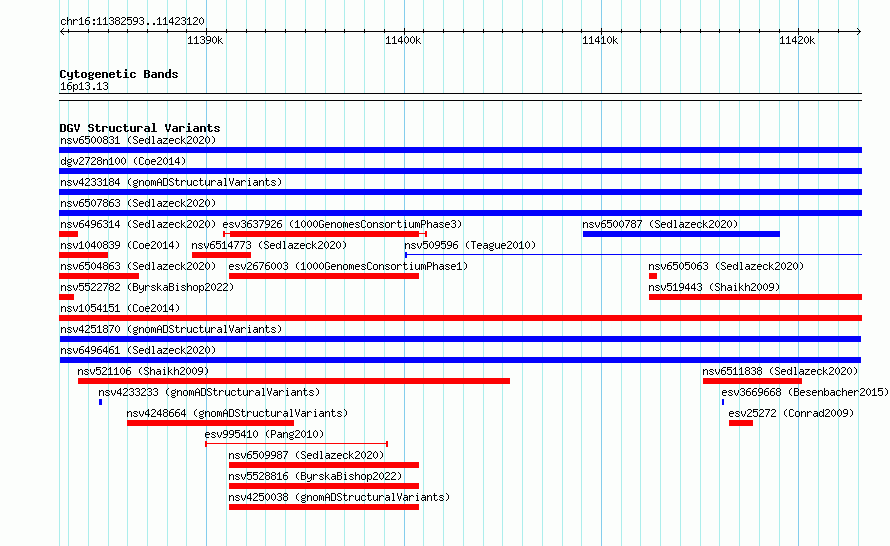890x546 pixels.
Task: Open esv25272 (Conrad2009) variant label
Action: (791, 413)
